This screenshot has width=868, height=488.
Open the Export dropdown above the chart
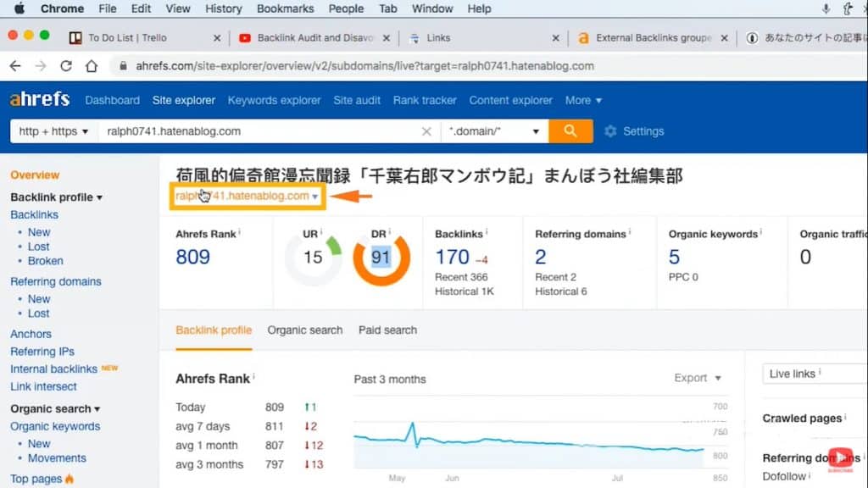698,378
